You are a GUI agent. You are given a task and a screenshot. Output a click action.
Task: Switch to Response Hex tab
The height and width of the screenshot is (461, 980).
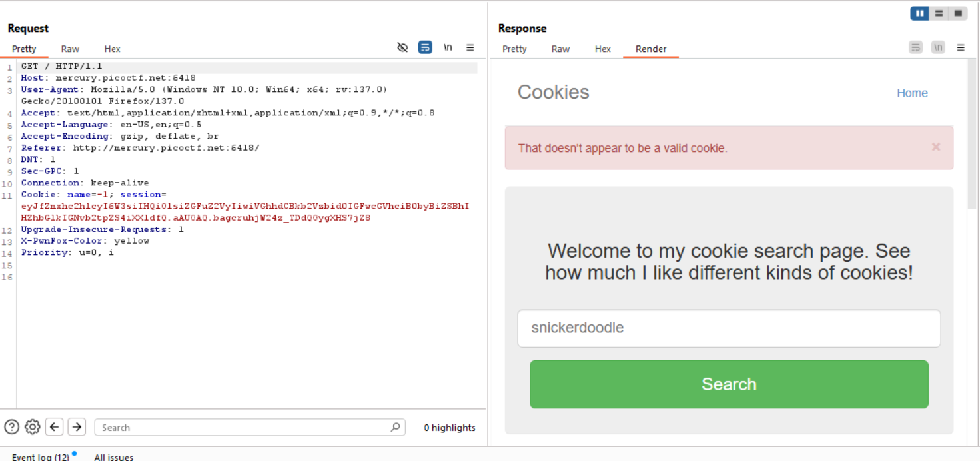pyautogui.click(x=602, y=49)
